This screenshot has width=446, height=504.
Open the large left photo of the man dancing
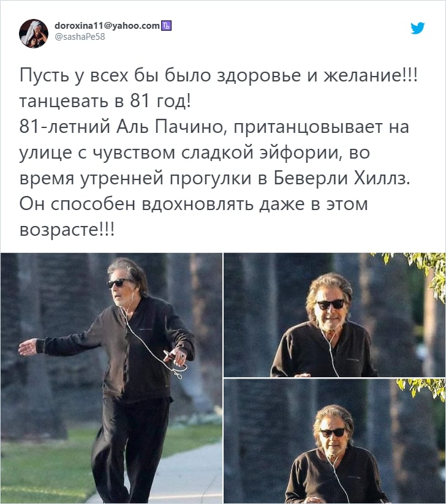coord(112,378)
